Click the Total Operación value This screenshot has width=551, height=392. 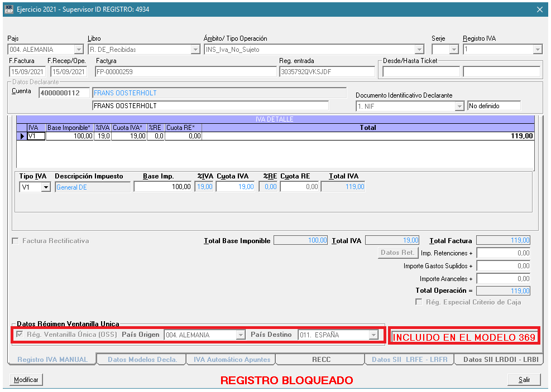(503, 291)
